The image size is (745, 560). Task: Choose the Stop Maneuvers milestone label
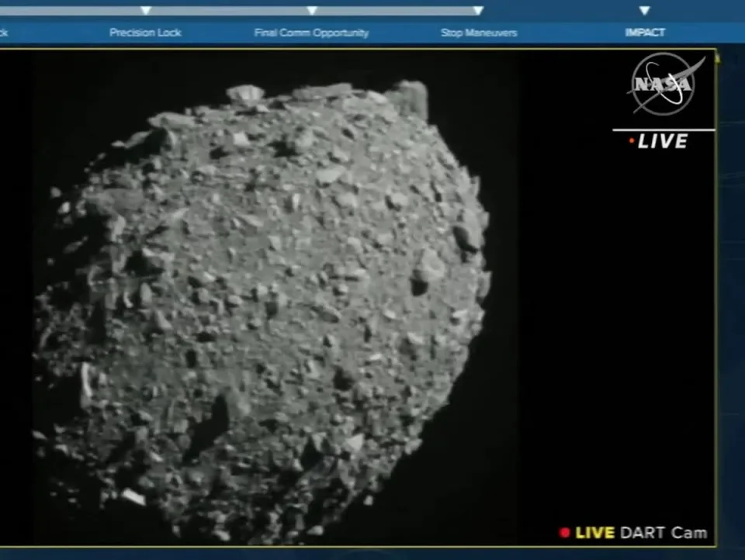(479, 33)
